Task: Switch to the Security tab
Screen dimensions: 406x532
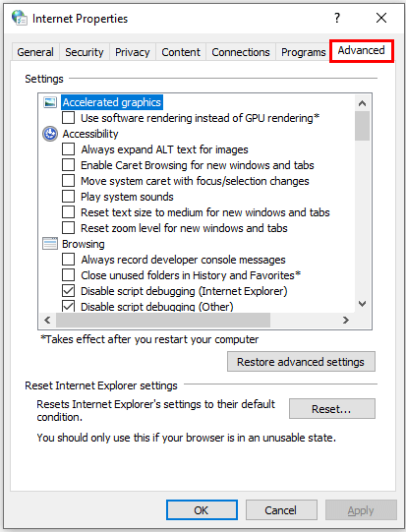Action: click(85, 52)
